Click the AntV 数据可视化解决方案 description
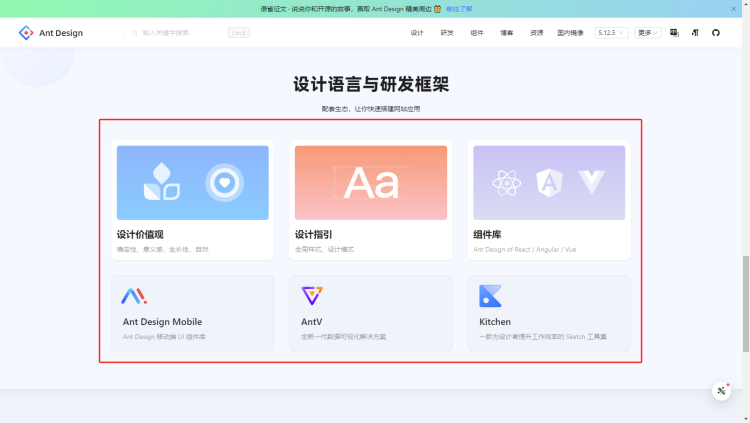Viewport: 750px width, 423px height. pyautogui.click(x=343, y=337)
